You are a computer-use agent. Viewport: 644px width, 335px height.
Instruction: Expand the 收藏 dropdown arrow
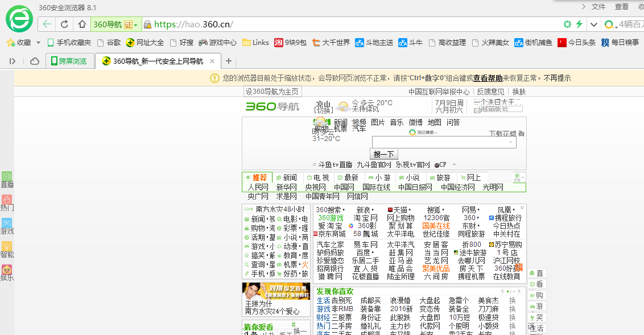coord(38,43)
